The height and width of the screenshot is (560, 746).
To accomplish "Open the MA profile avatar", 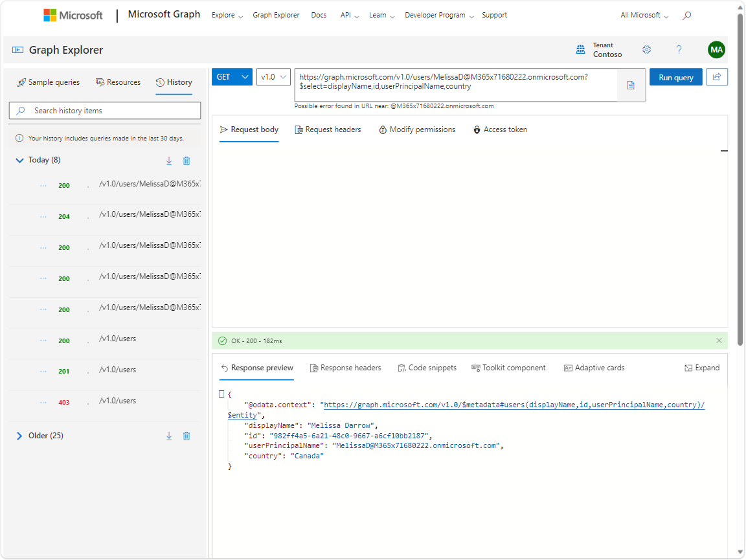I will click(716, 49).
